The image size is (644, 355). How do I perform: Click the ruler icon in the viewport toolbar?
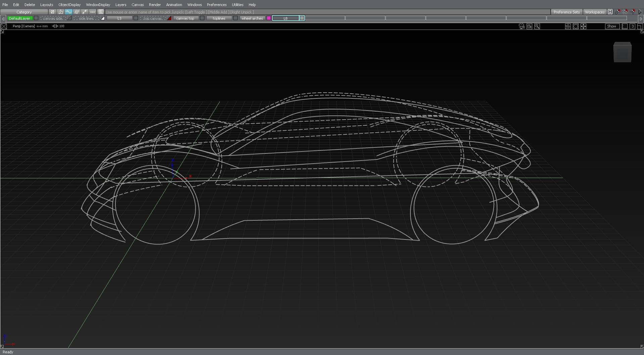pyautogui.click(x=625, y=27)
